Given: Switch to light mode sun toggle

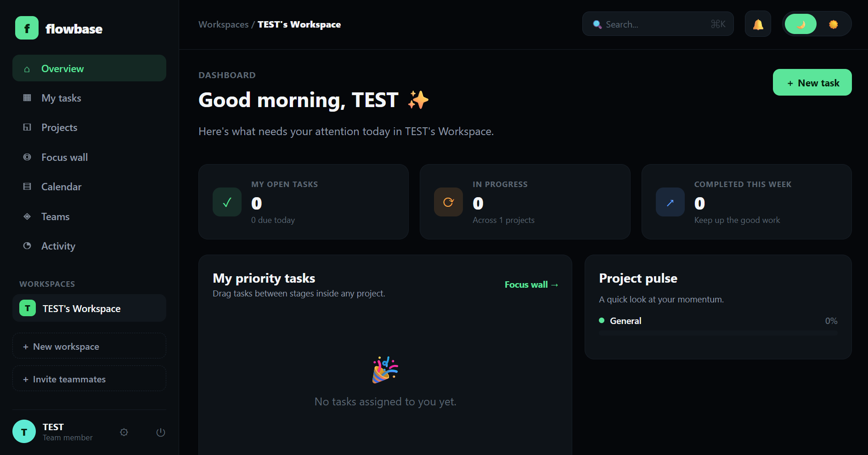Looking at the screenshot, I should tap(833, 24).
